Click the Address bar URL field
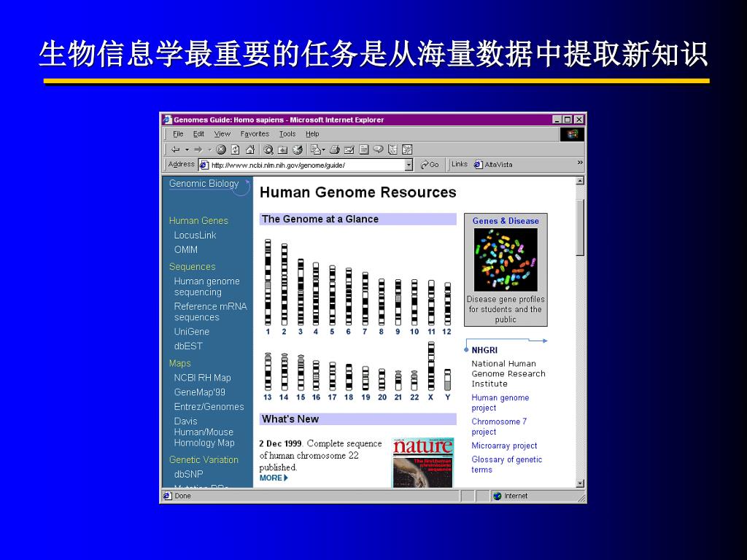The width and height of the screenshot is (747, 560). click(x=307, y=166)
